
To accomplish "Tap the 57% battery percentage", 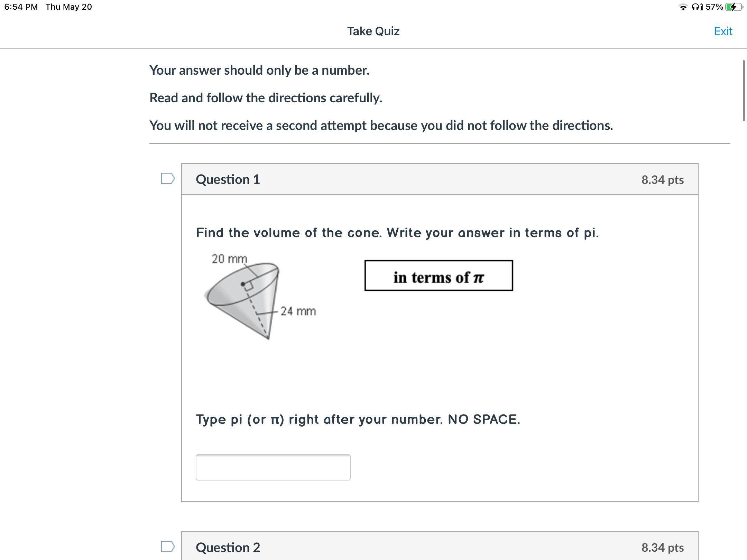I will point(714,7).
